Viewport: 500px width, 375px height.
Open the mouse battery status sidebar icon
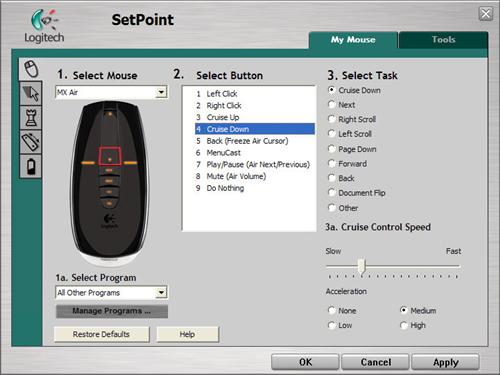point(31,166)
